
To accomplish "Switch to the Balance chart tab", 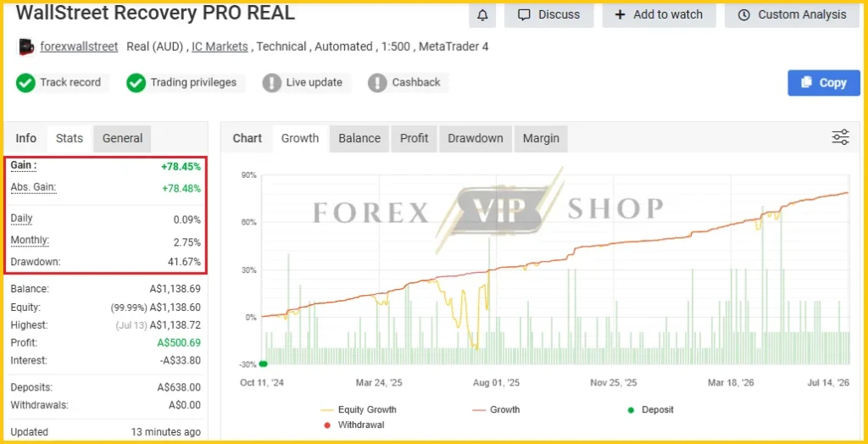I will (359, 138).
